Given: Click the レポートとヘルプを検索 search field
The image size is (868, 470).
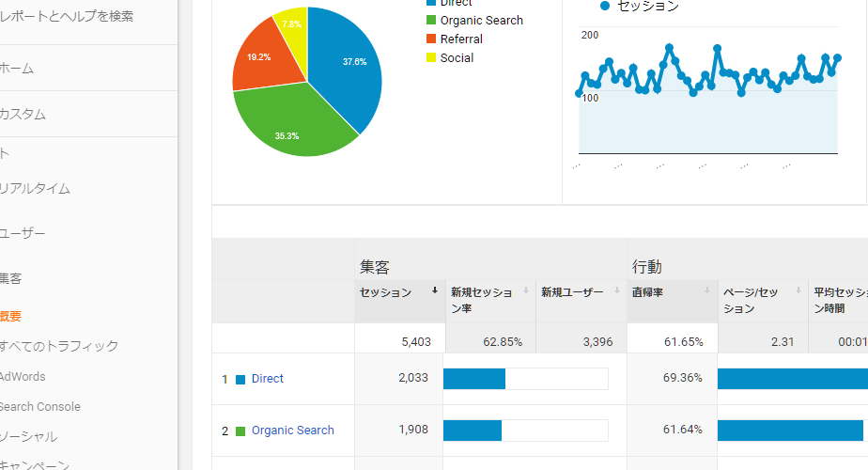Looking at the screenshot, I should tap(67, 16).
